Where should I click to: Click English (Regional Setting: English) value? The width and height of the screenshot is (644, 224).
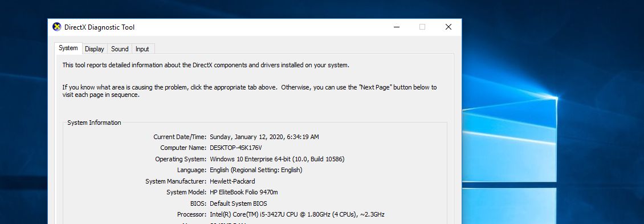coord(256,170)
